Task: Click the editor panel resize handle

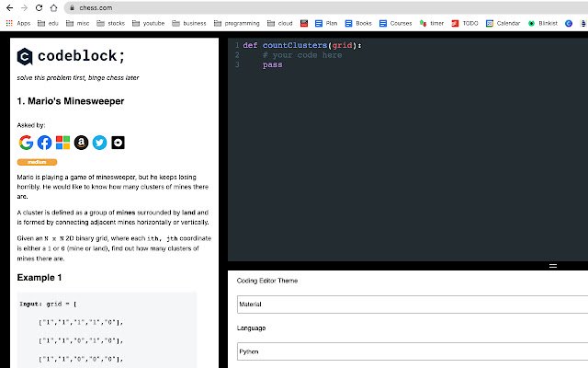Action: click(553, 265)
